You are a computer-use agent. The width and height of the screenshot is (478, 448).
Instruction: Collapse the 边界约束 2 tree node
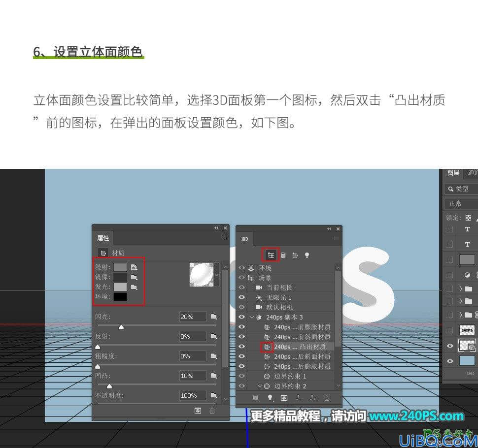[x=259, y=386]
